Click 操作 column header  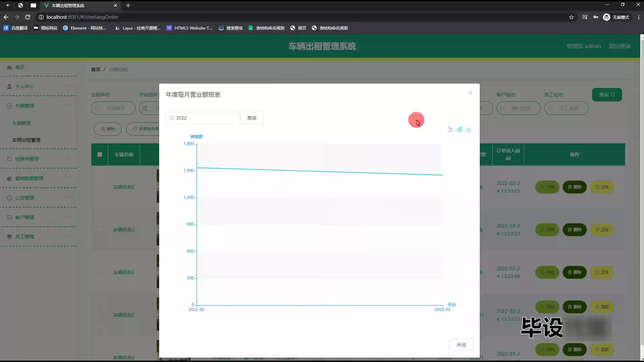click(x=575, y=155)
